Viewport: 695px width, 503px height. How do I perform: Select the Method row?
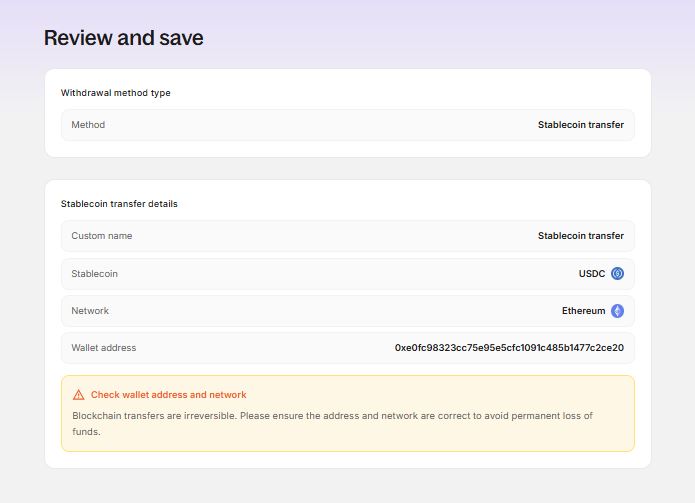(348, 125)
